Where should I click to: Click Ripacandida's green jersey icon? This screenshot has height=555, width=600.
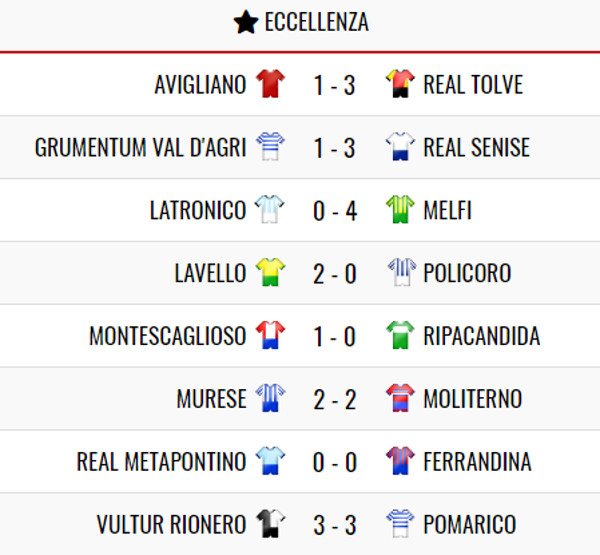click(400, 335)
